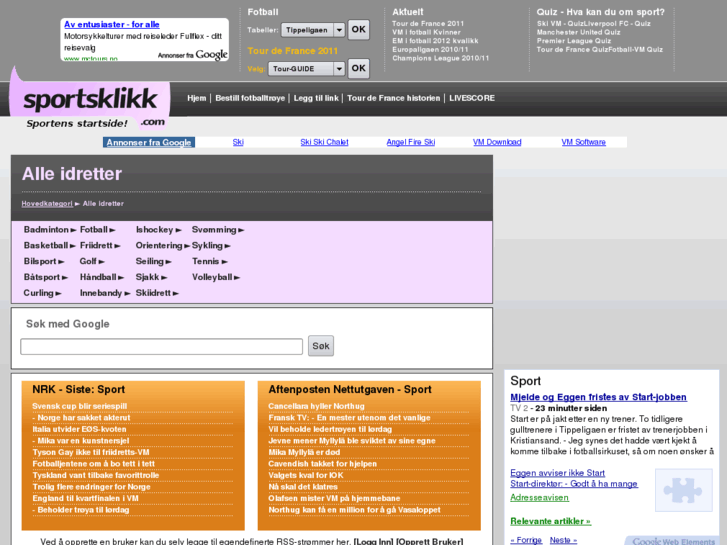This screenshot has width=727, height=545.
Task: Click the VM Software ad link
Action: coord(583,142)
